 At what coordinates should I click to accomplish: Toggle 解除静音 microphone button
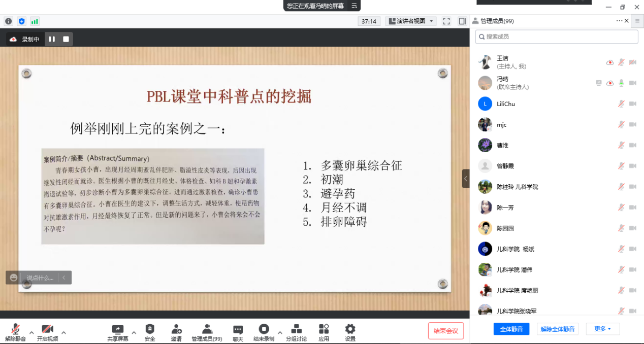pyautogui.click(x=15, y=332)
